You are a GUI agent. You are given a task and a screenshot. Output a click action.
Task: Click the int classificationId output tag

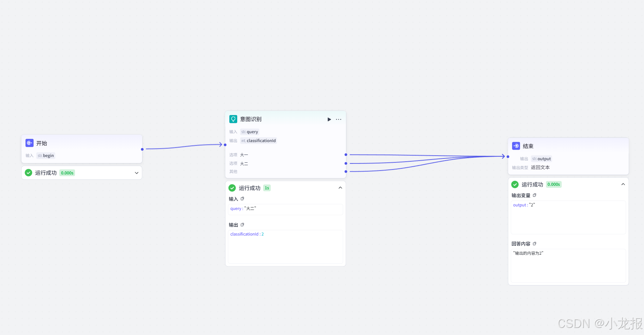259,141
